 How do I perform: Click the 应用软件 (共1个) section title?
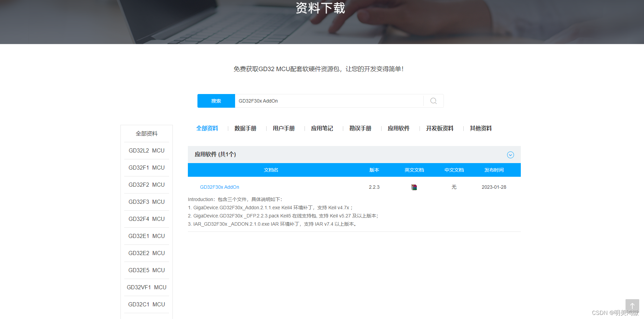click(215, 154)
